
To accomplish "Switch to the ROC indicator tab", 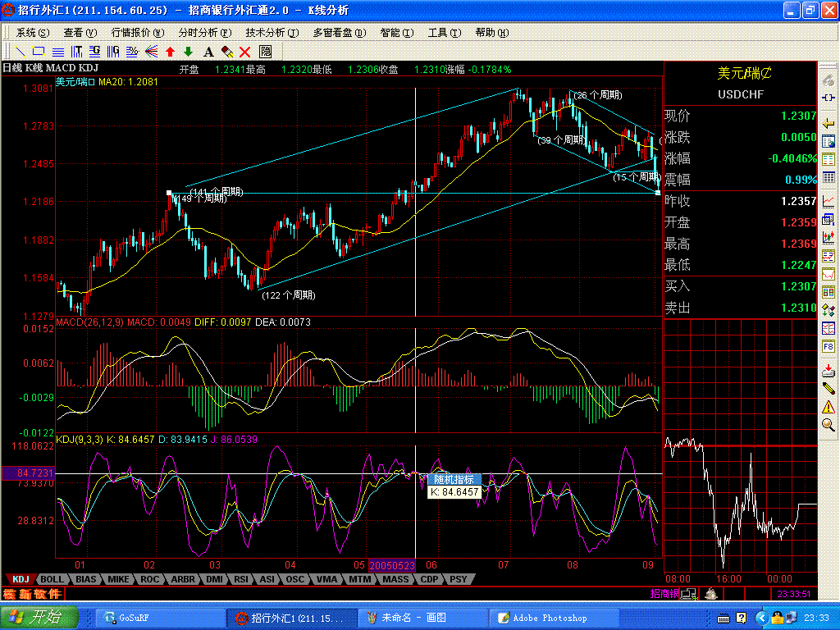I will [x=150, y=579].
